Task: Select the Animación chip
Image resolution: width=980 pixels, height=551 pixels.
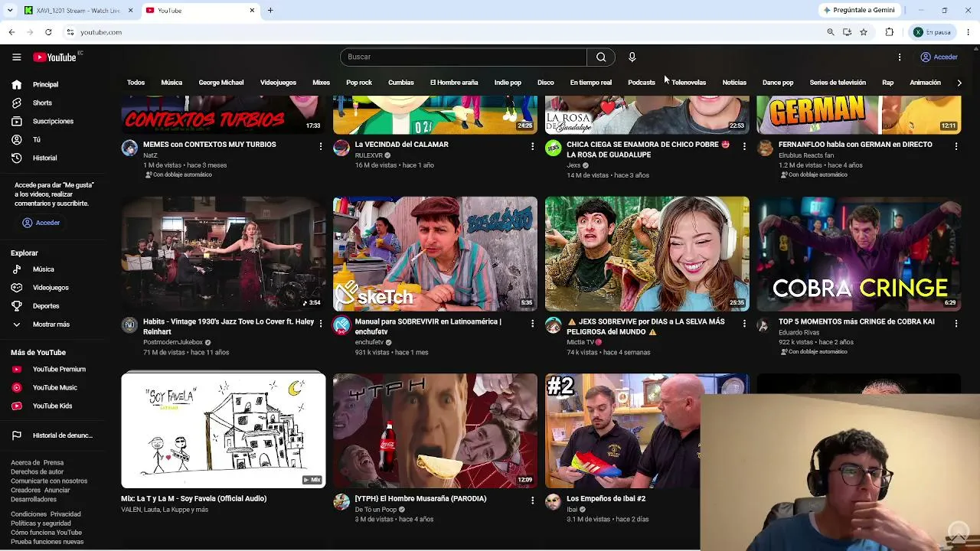Action: (925, 83)
